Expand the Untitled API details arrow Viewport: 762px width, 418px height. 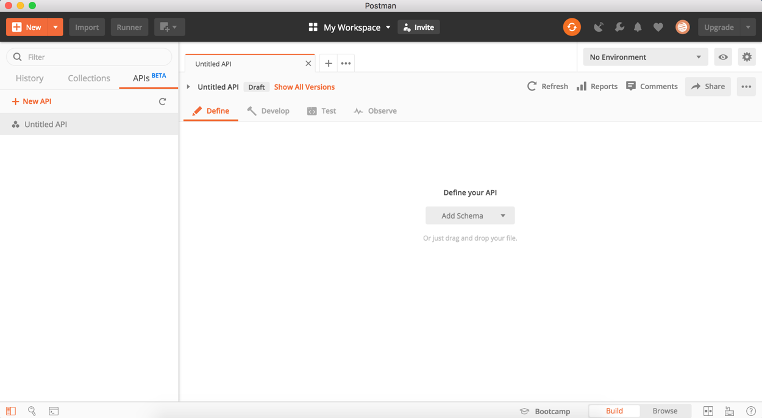click(x=188, y=87)
